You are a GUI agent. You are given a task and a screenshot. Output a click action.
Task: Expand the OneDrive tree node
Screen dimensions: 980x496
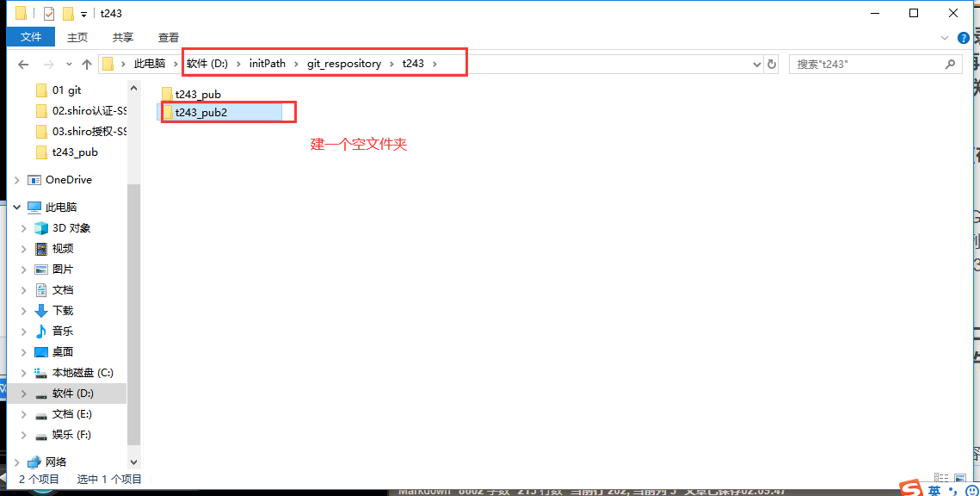pyautogui.click(x=17, y=180)
